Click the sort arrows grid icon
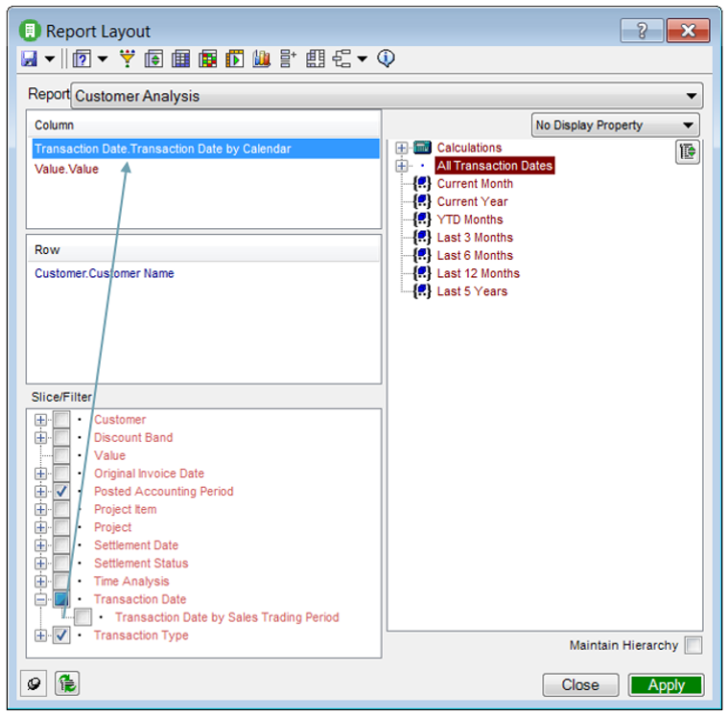 point(153,58)
